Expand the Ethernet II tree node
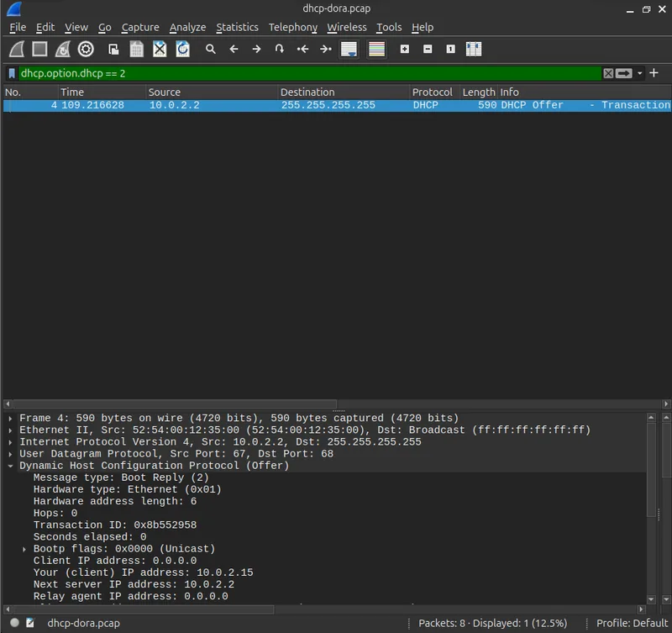672x633 pixels. click(x=10, y=430)
